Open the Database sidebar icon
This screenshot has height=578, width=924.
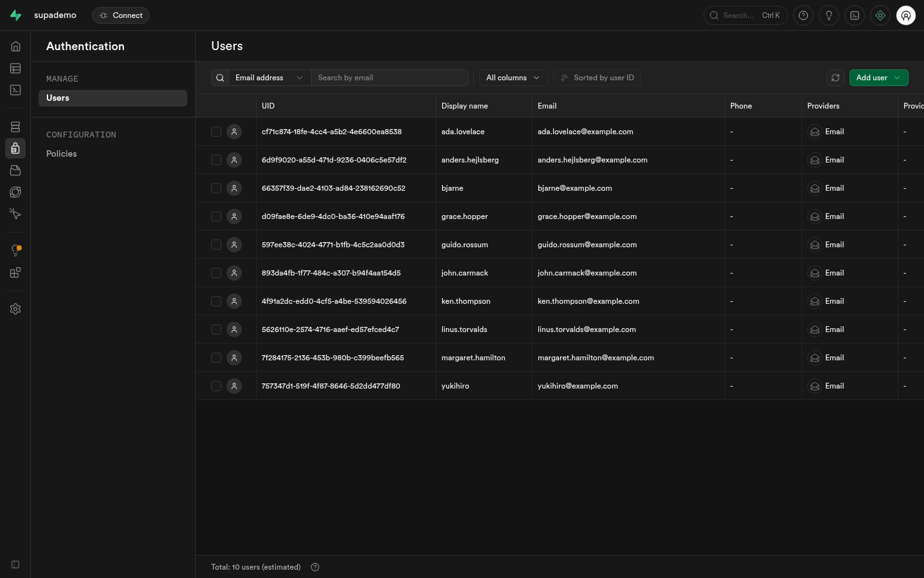[x=15, y=127]
